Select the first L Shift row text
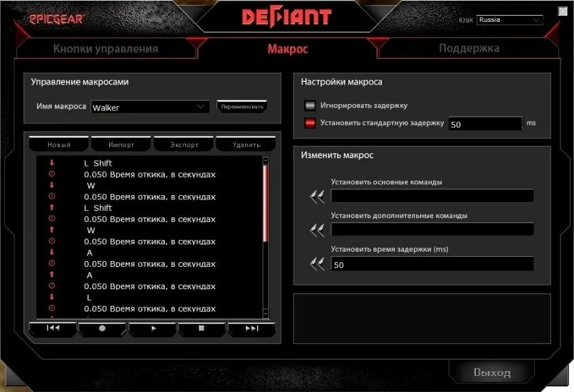The image size is (574, 392). (x=98, y=163)
